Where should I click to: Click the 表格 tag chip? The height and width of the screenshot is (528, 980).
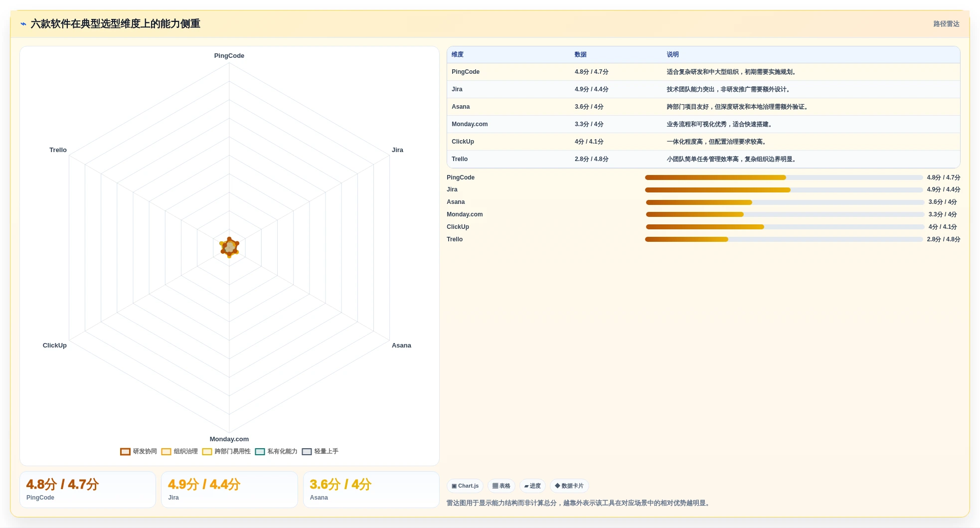pyautogui.click(x=501, y=486)
